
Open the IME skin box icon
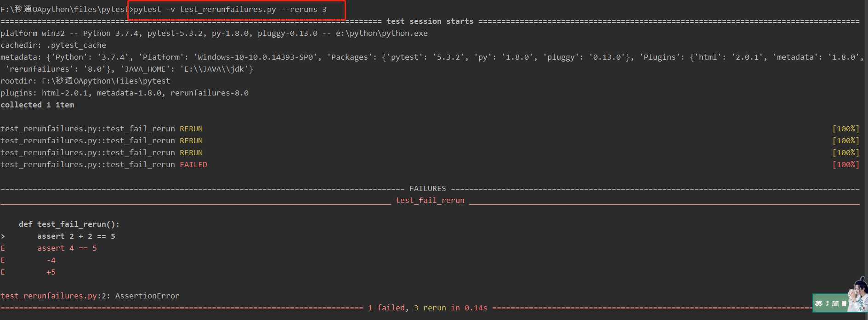point(844,303)
